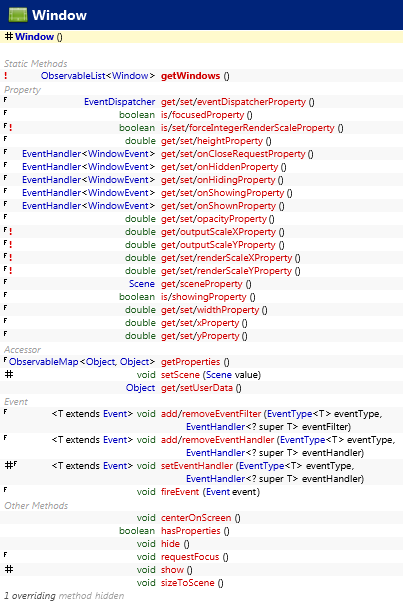This screenshot has height=602, width=403.
Task: Select get/set/yProperty method
Action: (200, 336)
